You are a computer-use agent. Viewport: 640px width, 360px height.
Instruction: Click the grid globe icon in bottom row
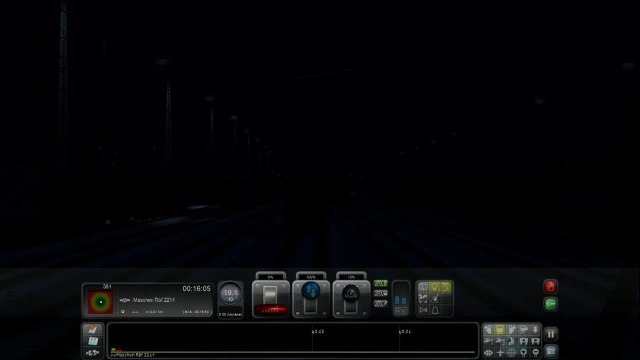(511, 352)
